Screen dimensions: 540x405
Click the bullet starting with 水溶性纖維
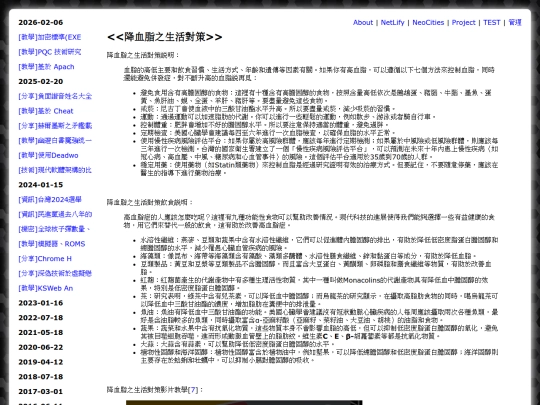tap(319, 244)
